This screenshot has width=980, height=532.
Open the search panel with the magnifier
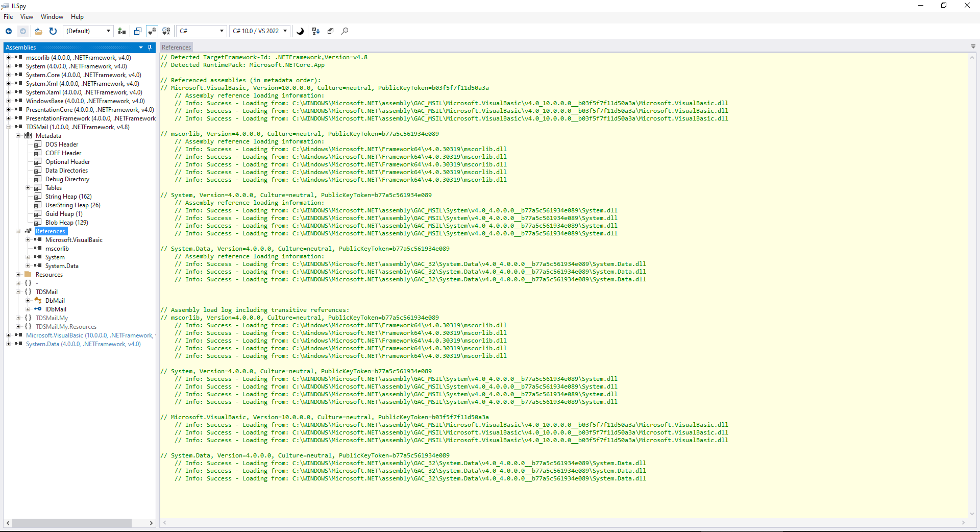(345, 31)
